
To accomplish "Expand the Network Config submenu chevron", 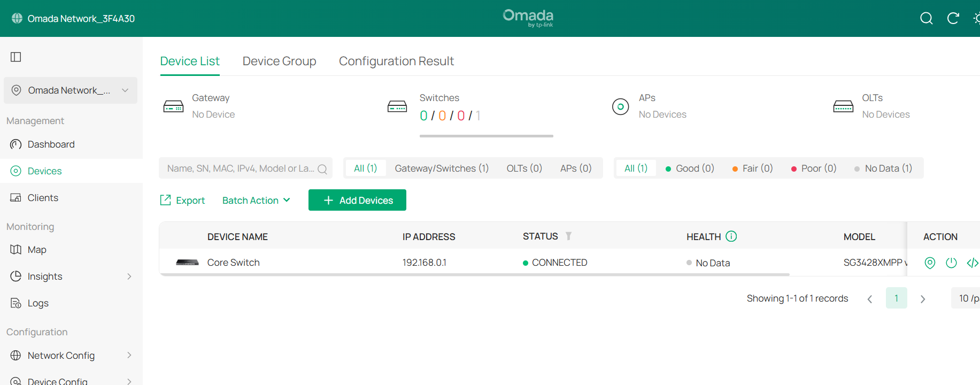I will [x=129, y=356].
